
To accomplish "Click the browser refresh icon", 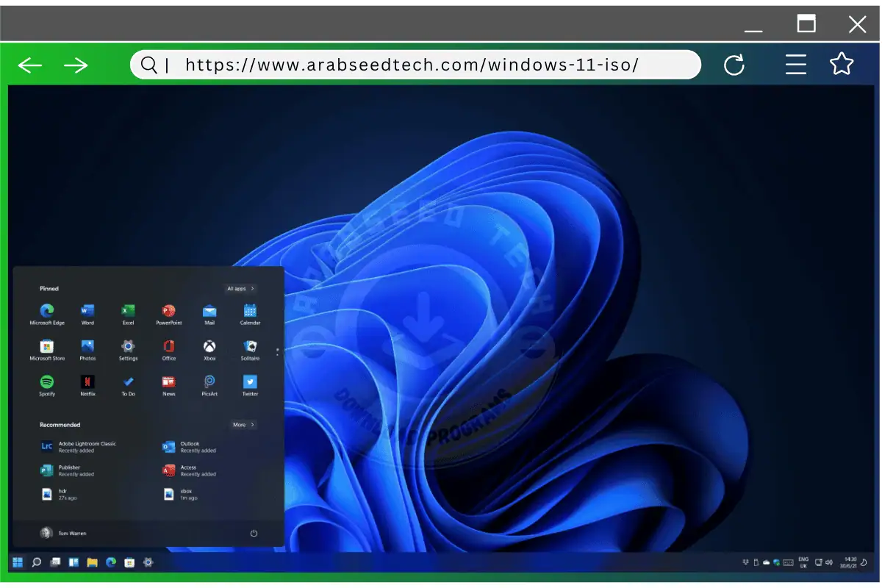I will click(734, 65).
